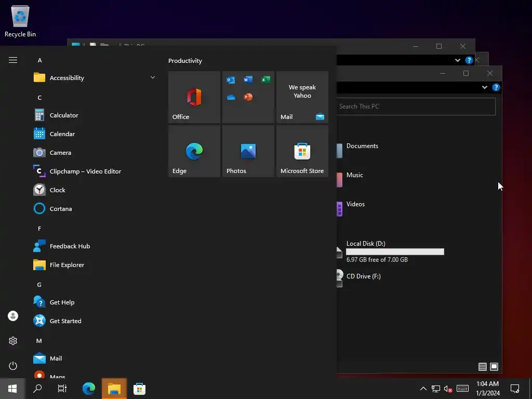Click Show desktop sliver on the taskbar

coord(530,389)
